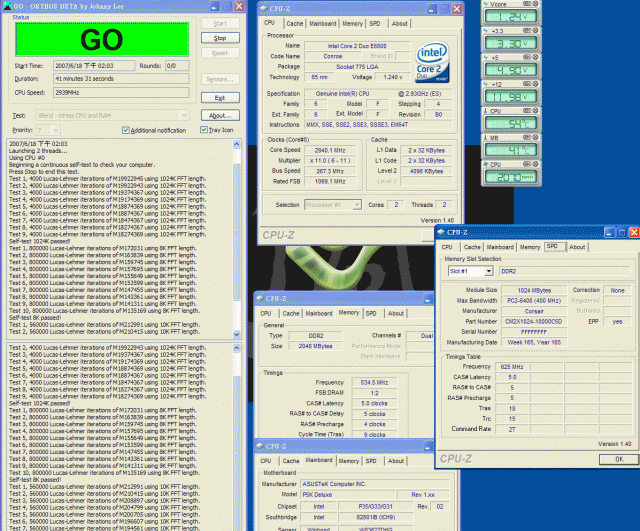Click the round icon on the CPU fan rpm monitor
This screenshot has width=640, height=531.
point(535,164)
